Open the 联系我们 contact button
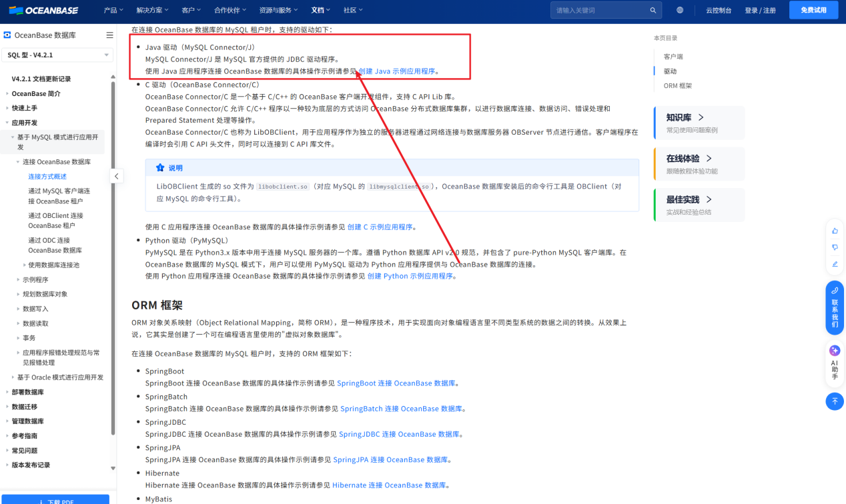The width and height of the screenshot is (846, 504). click(835, 307)
